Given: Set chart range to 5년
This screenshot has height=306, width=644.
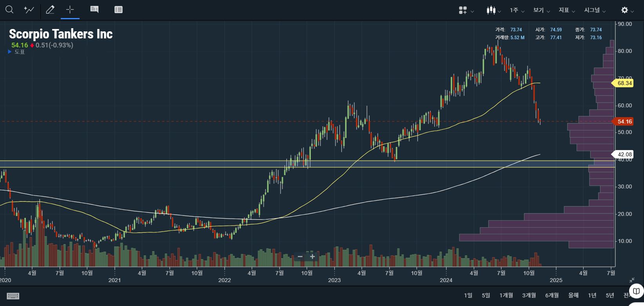Looking at the screenshot, I should 610,295.
